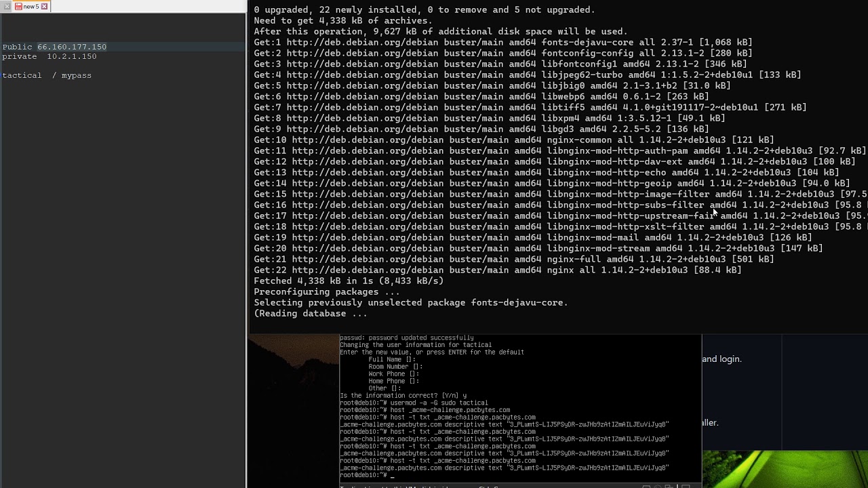
Task: Click the 'Fetched 4,338 kB in 1s' line
Action: (x=349, y=281)
